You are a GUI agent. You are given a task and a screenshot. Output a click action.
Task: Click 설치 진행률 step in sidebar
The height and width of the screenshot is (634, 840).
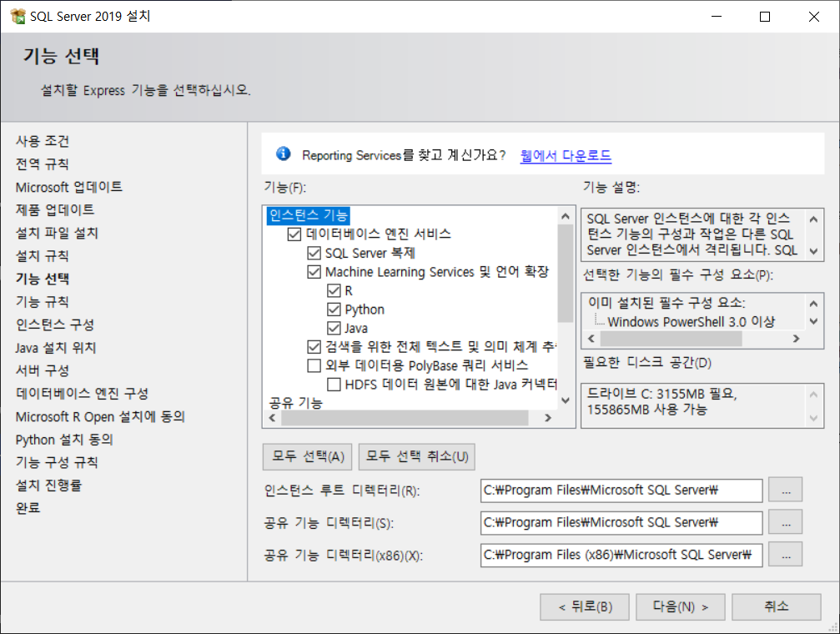click(48, 486)
